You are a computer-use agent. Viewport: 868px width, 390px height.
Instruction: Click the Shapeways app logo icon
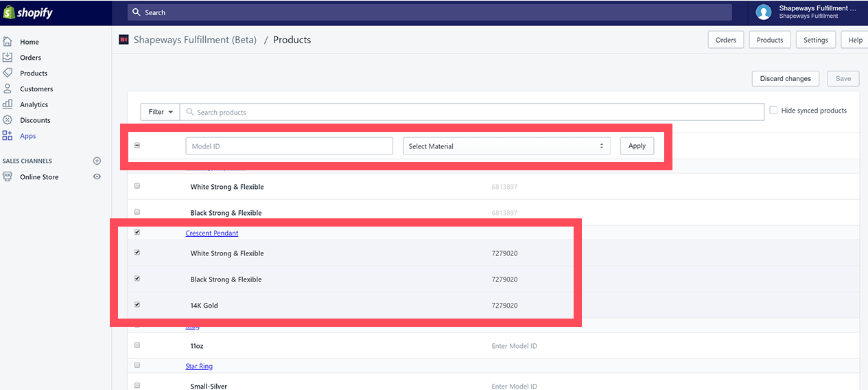click(x=124, y=40)
